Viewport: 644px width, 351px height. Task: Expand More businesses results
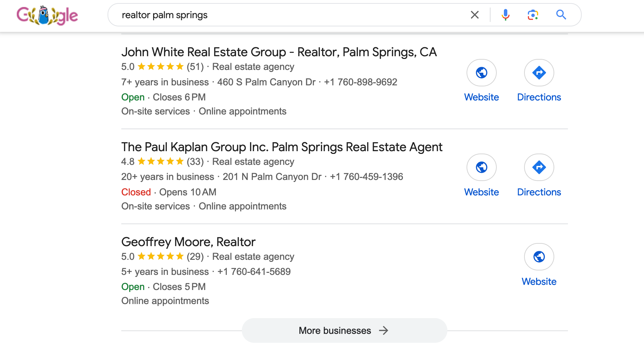(x=344, y=330)
